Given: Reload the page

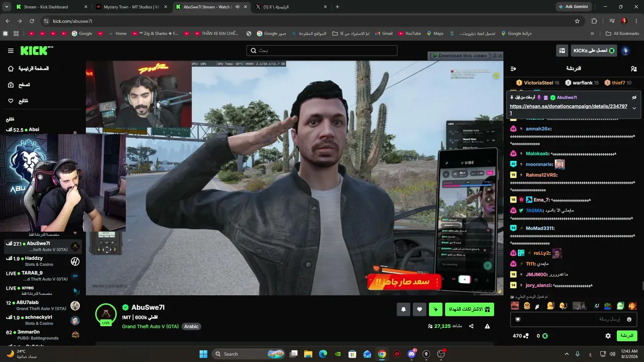Looking at the screenshot, I should (32, 21).
